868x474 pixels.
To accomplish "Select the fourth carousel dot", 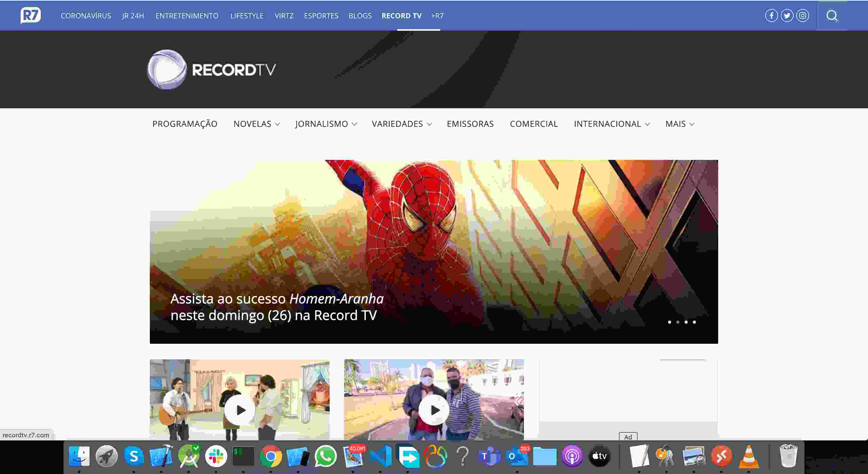I will (694, 322).
